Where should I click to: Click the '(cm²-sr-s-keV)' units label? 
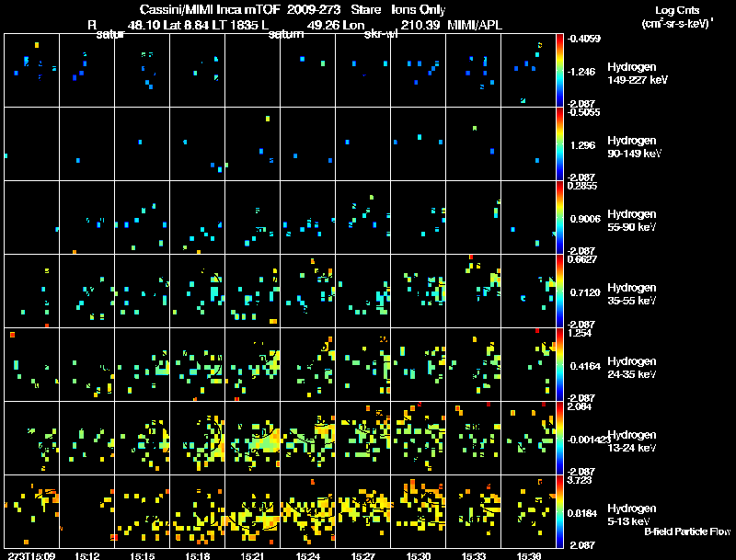point(677,24)
